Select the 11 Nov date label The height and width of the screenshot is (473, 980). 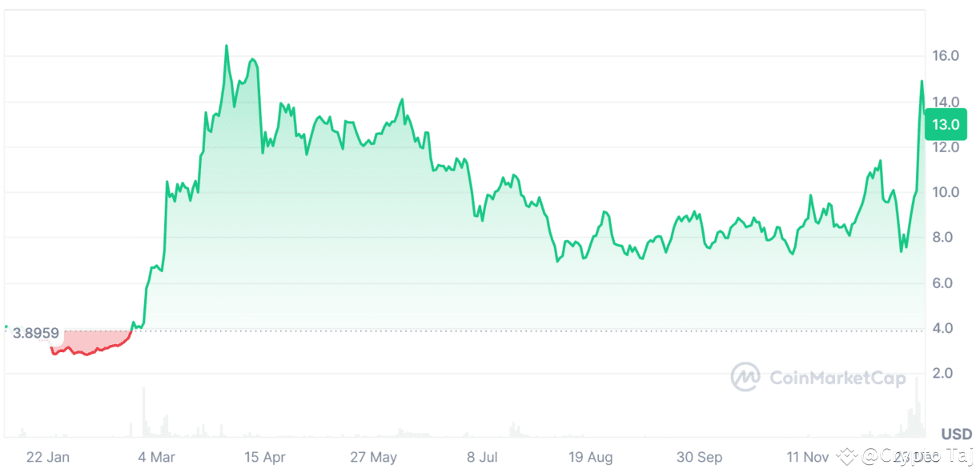pyautogui.click(x=807, y=458)
